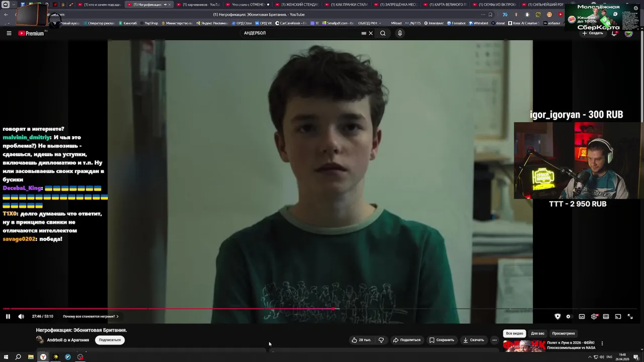644x362 pixels.
Task: Open options menu for 'Полет к Луне' video
Action: pos(602,343)
